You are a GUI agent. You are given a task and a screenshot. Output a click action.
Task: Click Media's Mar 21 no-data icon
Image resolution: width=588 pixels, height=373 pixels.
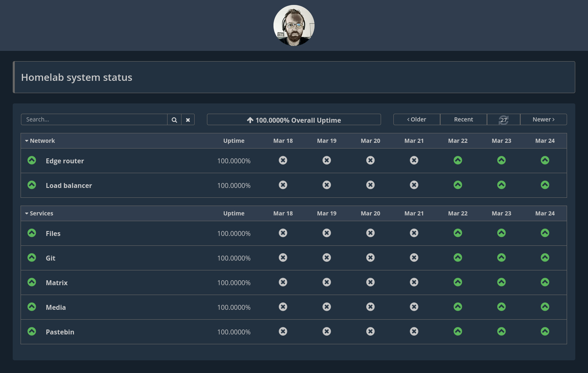pyautogui.click(x=414, y=307)
